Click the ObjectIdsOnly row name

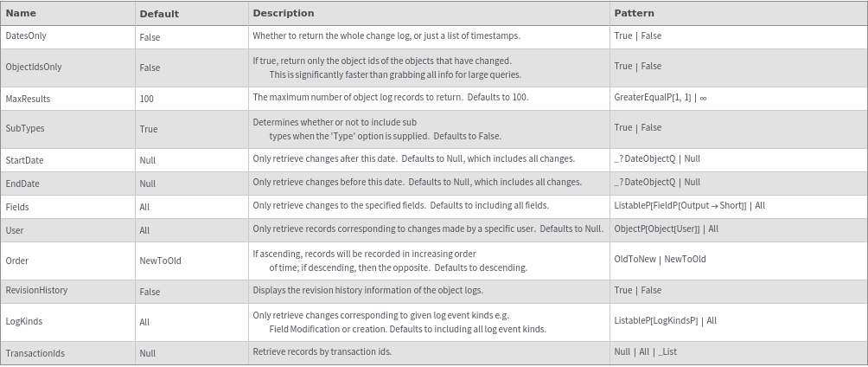pos(34,67)
